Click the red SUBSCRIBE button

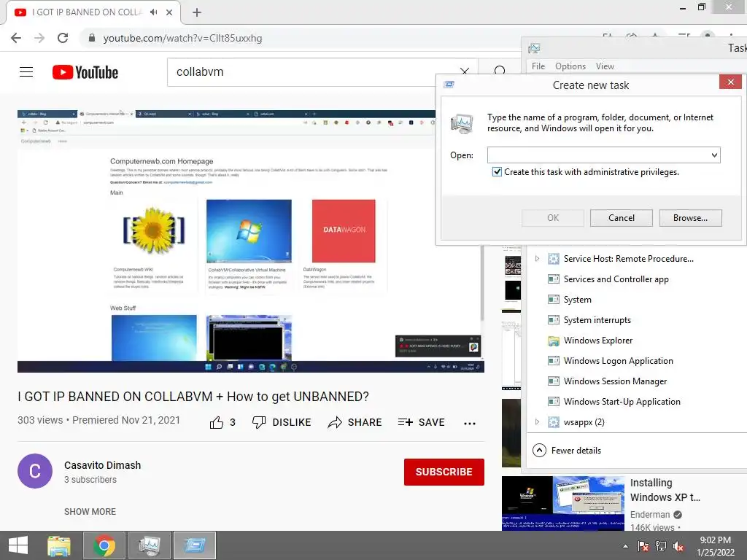click(444, 472)
